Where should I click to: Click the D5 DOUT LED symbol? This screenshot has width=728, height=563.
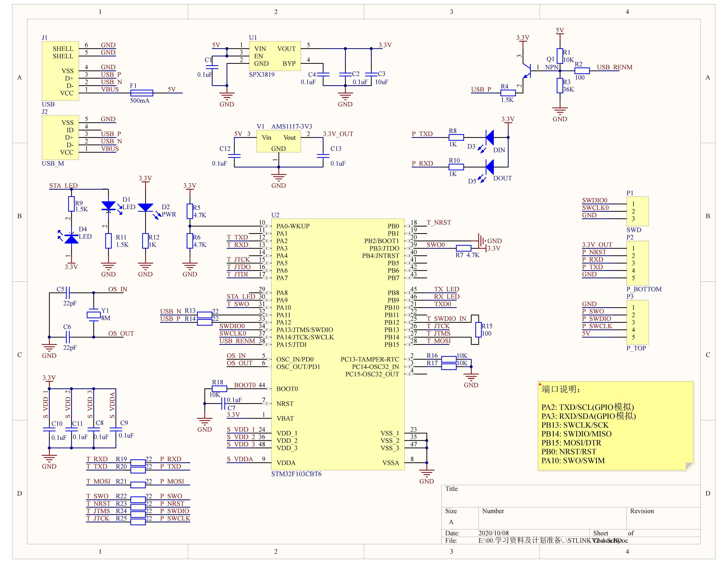point(489,167)
